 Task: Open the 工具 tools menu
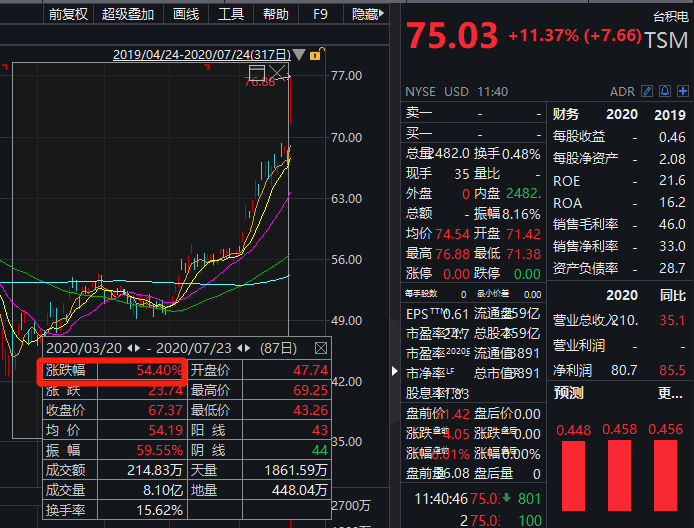click(231, 14)
